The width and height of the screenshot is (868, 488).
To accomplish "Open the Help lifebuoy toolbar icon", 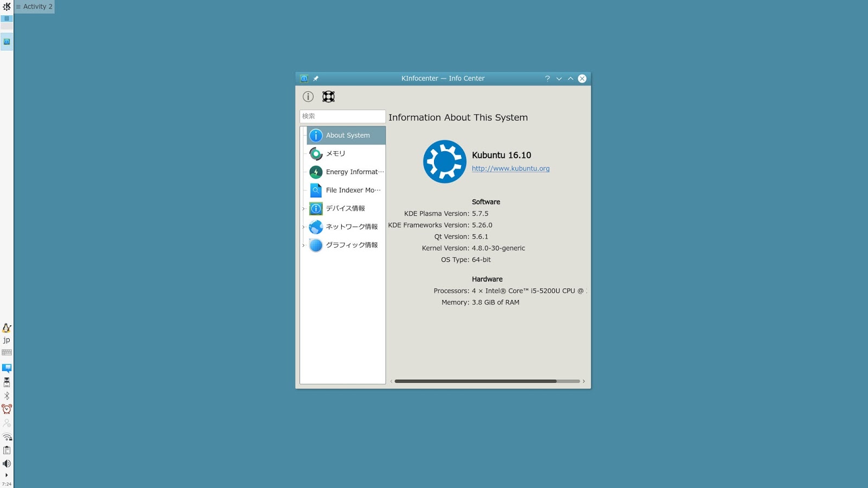I will 329,97.
